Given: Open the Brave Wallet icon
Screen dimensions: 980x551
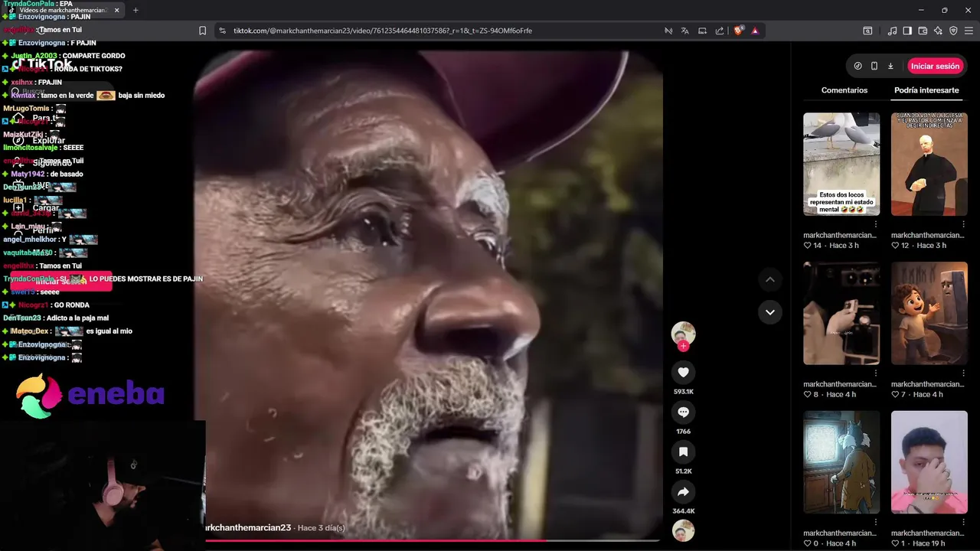Looking at the screenshot, I should tap(923, 31).
